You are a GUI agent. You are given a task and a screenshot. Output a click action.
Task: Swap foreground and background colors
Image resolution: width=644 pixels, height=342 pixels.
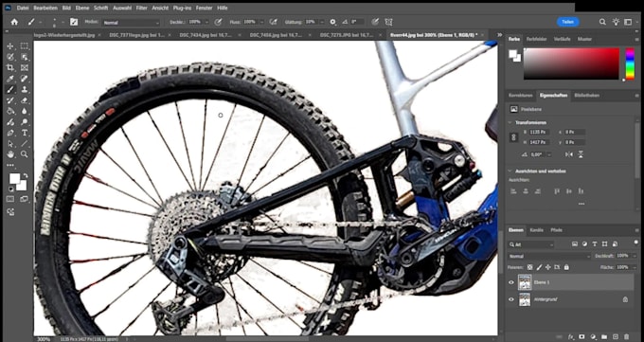point(25,175)
